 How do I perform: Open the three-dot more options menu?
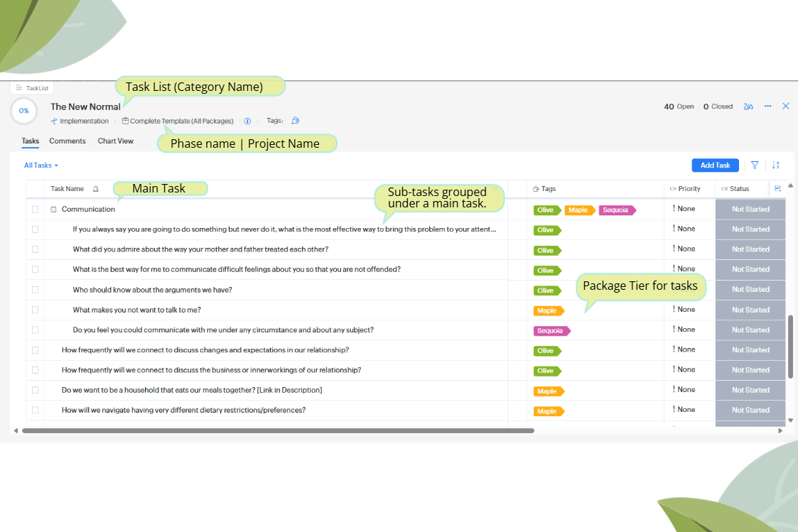click(767, 107)
